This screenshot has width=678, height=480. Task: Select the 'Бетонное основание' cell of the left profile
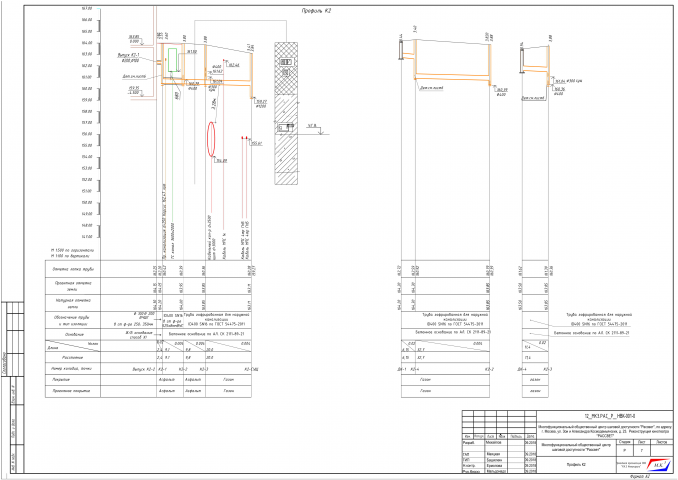(x=206, y=334)
